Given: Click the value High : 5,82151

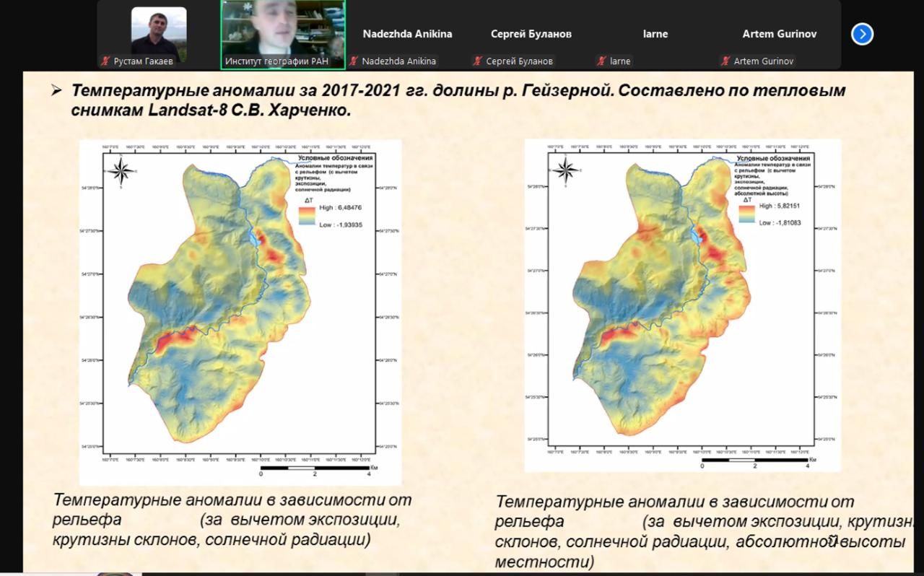Looking at the screenshot, I should click(780, 206).
